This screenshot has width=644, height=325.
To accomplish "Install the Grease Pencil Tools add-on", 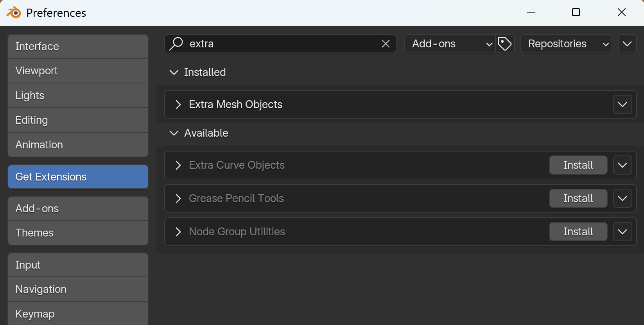I will tap(578, 199).
